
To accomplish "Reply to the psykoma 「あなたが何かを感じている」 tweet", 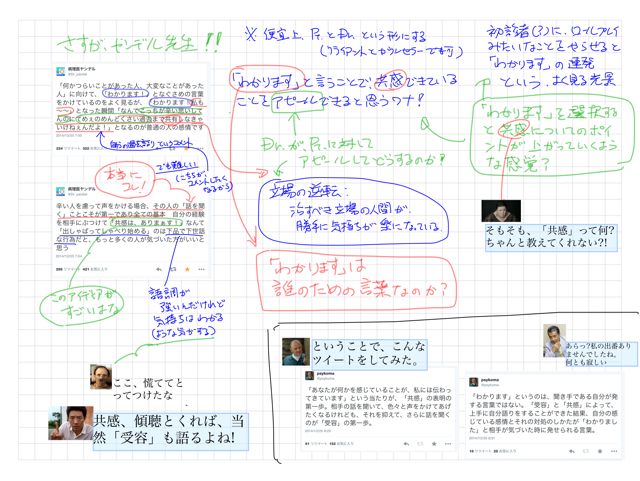I will point(406,443).
